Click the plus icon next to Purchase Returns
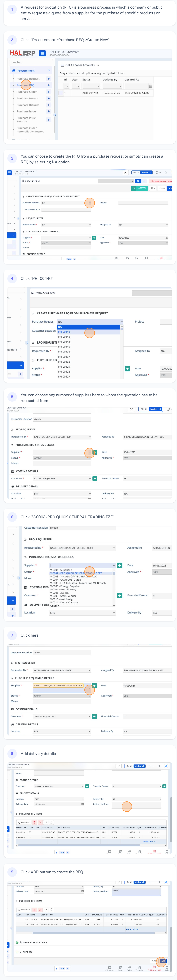The image size is (177, 980). tap(49, 105)
